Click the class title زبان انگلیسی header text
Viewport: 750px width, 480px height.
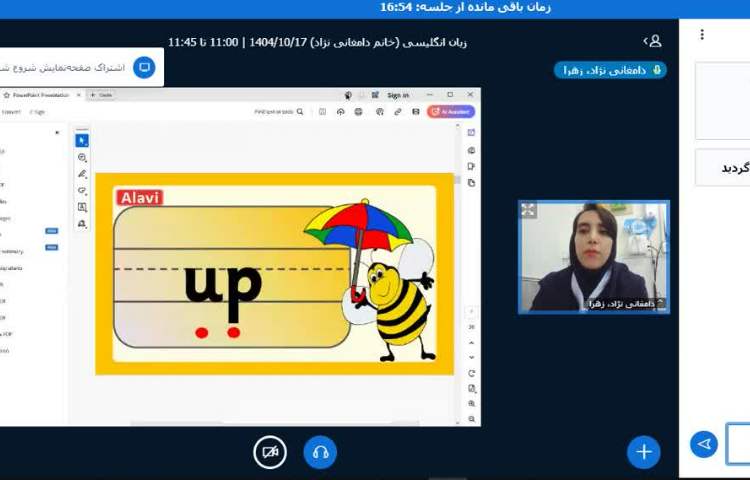click(317, 42)
